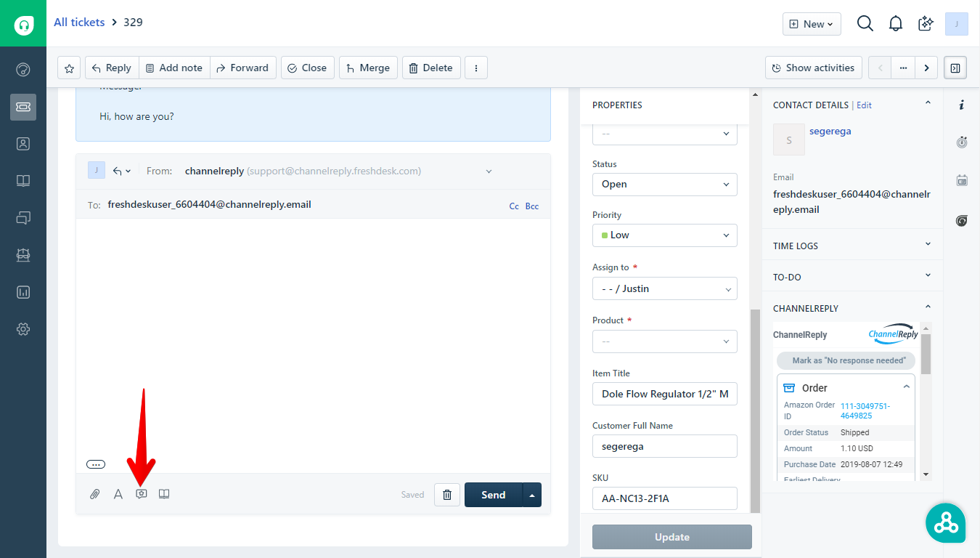980x558 pixels.
Task: Open the New dropdown
Action: point(812,24)
